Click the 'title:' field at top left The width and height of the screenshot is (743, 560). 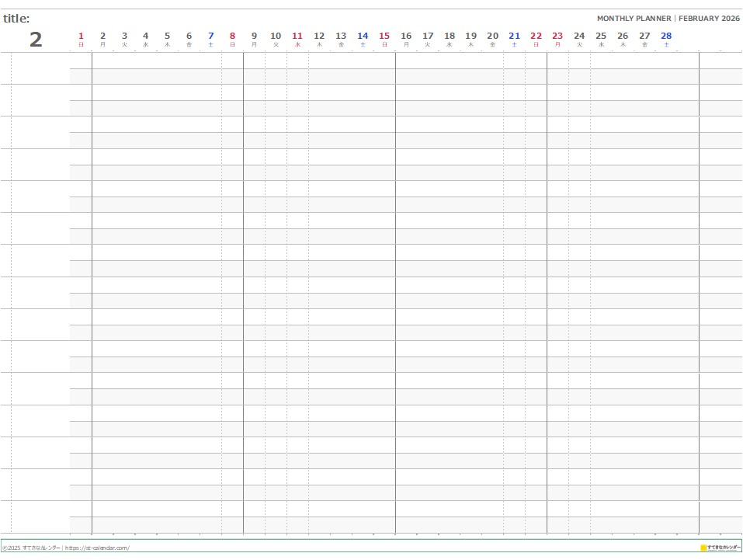coord(16,19)
